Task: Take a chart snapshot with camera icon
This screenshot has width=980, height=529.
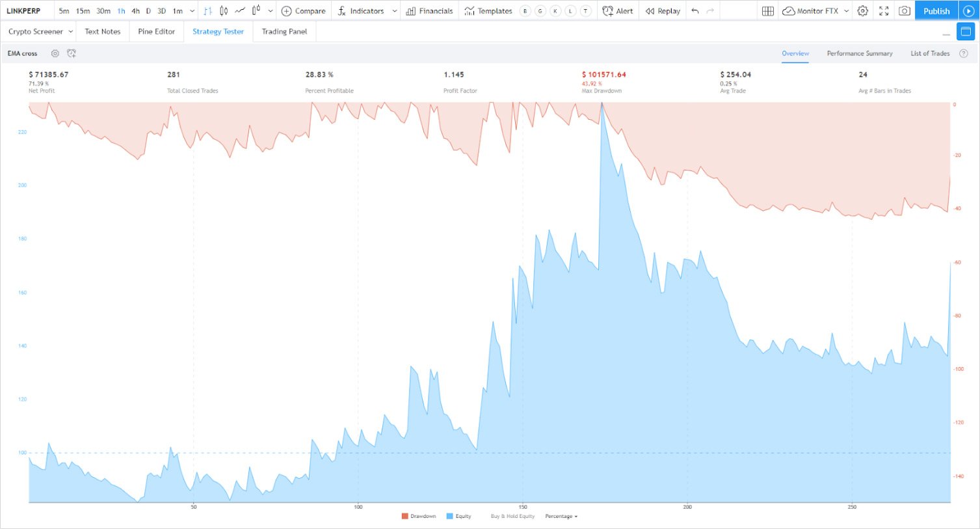Action: [x=904, y=11]
